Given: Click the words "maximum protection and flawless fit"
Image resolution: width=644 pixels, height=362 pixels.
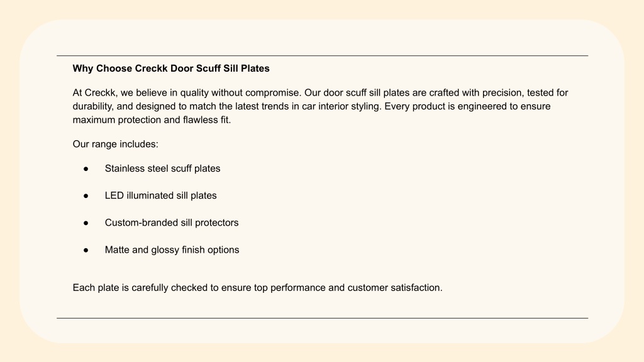Looking at the screenshot, I should point(151,120).
